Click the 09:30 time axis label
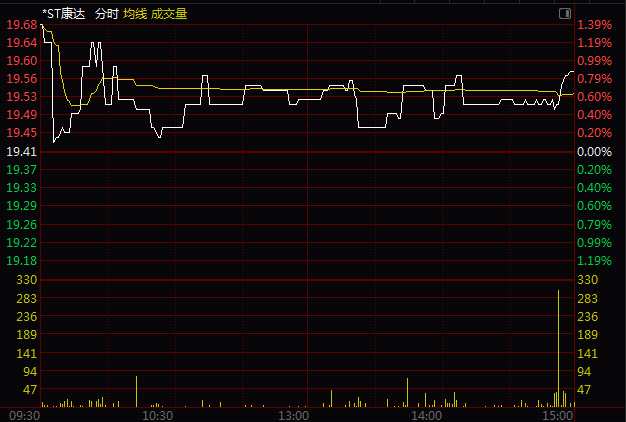Image resolution: width=626 pixels, height=422 pixels. (x=24, y=416)
